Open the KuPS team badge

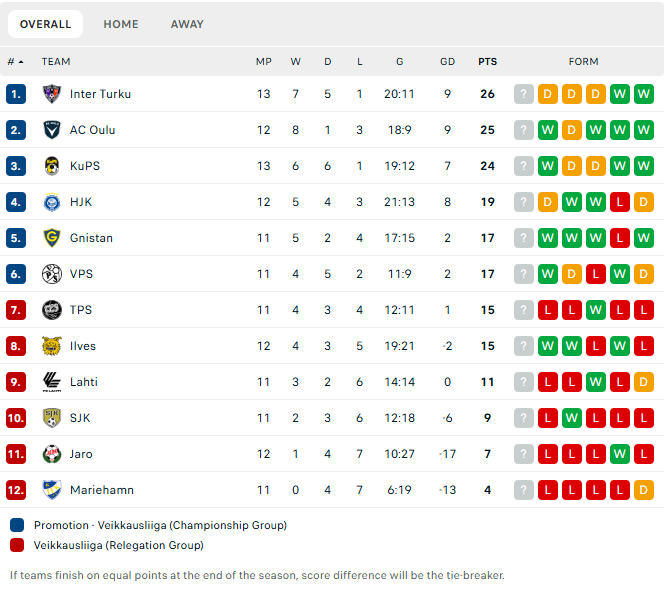[52, 166]
